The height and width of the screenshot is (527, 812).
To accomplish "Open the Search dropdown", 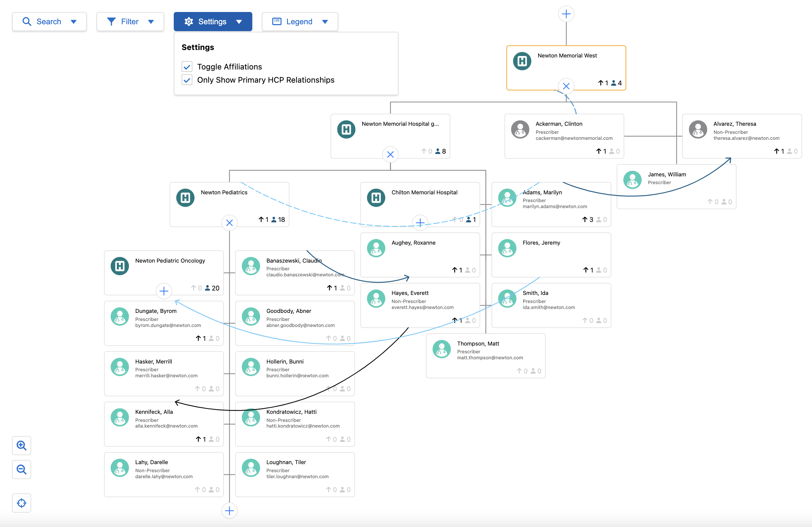I will [x=49, y=22].
